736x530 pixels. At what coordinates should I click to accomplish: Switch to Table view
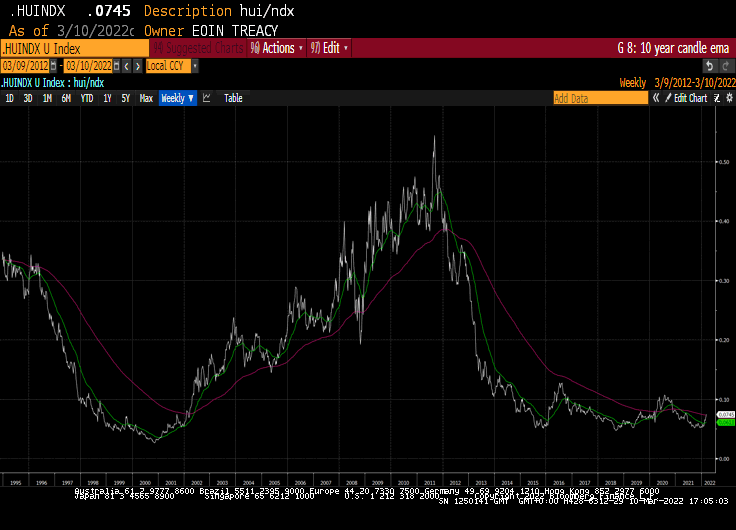coord(233,98)
